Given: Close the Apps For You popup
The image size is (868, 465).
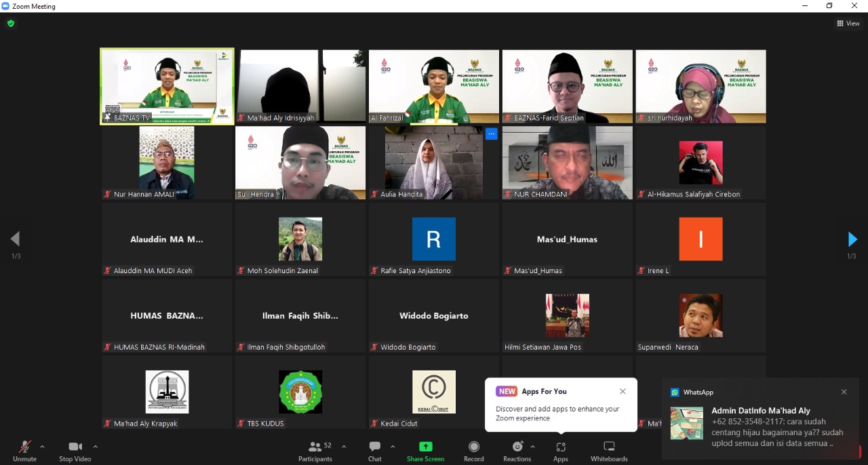Looking at the screenshot, I should coord(623,391).
